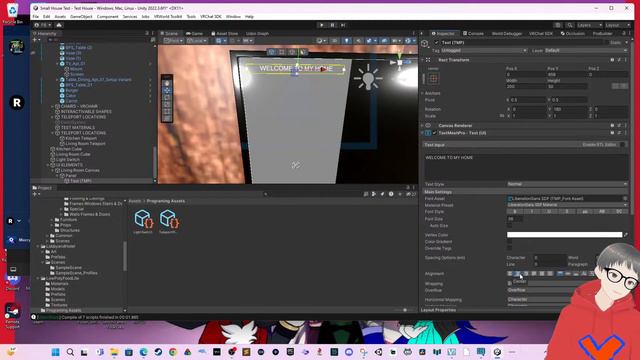
Task: Click the vertex color white swatch
Action: coord(564,235)
